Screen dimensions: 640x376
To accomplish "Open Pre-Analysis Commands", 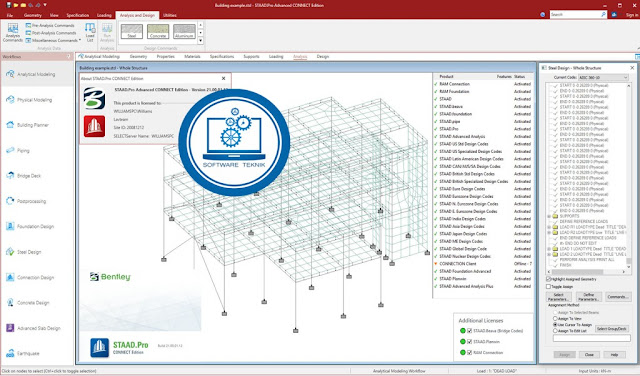I will tap(51, 25).
